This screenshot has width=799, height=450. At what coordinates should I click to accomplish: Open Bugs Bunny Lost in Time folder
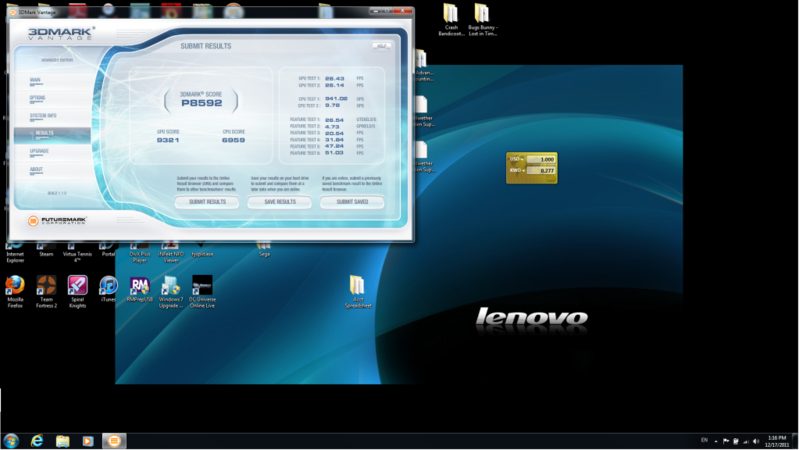pos(482,19)
